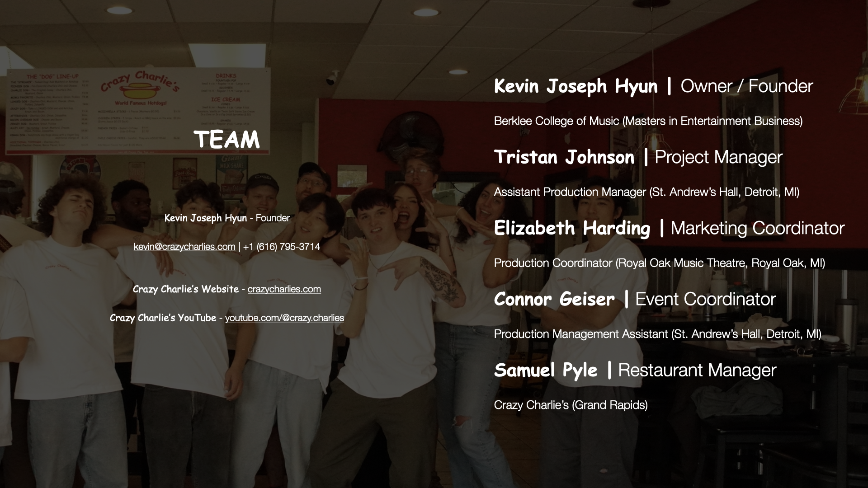
Task: Open the crazycharlies.com website link
Action: [284, 289]
